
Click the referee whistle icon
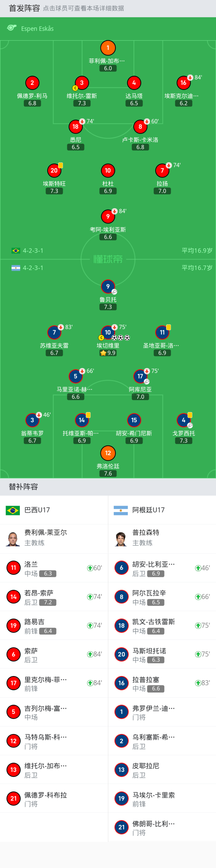12,28
